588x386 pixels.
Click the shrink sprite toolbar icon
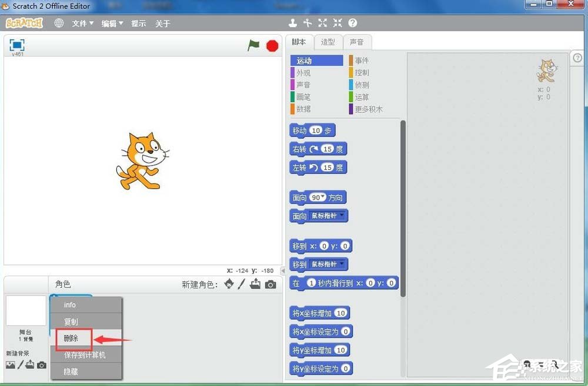pyautogui.click(x=337, y=23)
